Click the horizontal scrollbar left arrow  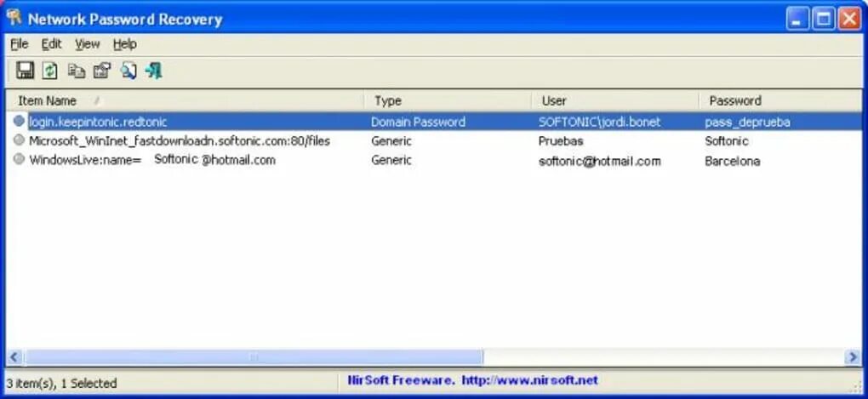point(14,357)
